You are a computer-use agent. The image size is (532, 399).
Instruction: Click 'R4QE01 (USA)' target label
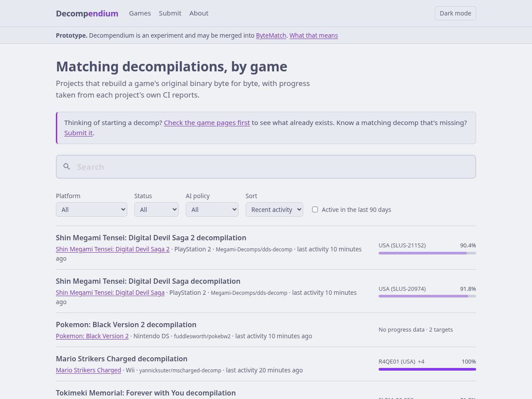(x=397, y=362)
